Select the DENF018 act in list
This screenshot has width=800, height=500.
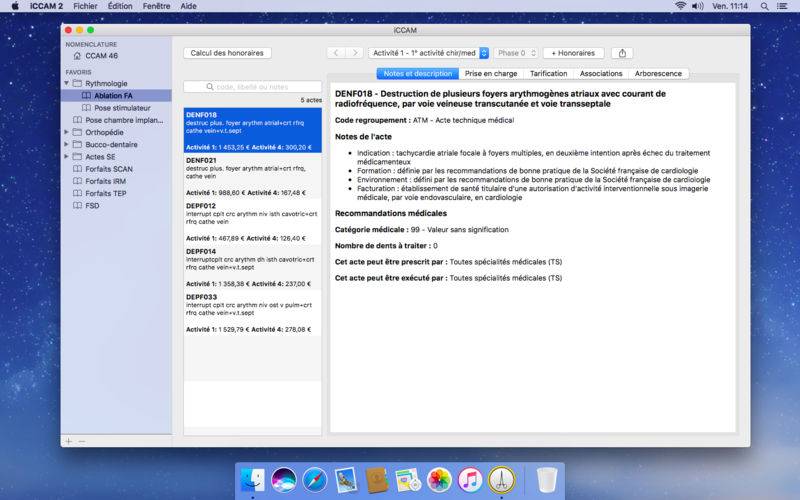coord(253,130)
